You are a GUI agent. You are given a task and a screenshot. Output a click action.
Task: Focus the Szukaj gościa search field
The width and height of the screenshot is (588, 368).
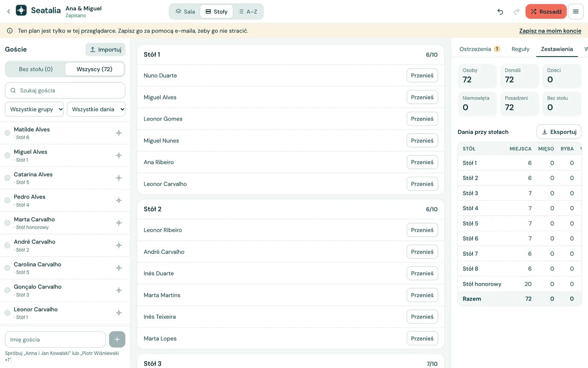[x=65, y=90]
